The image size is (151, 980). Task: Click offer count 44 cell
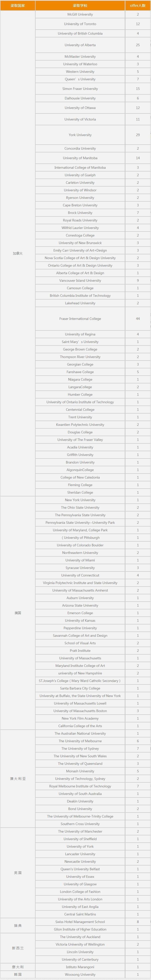click(x=137, y=319)
